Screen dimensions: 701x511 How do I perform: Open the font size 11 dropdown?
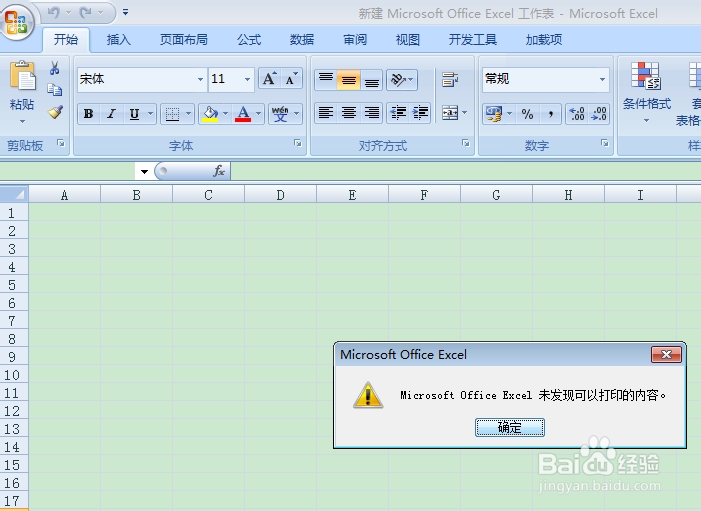pyautogui.click(x=247, y=80)
